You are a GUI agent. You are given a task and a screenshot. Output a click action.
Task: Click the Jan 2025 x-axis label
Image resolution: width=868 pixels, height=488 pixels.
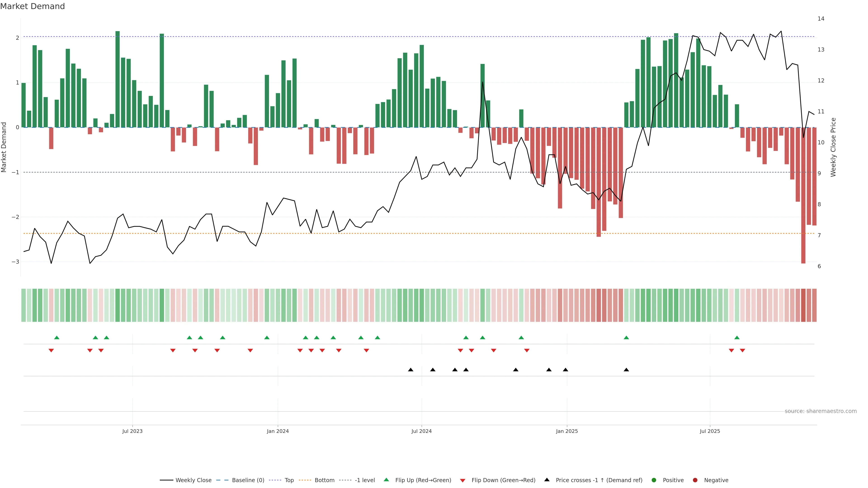[x=567, y=431]
